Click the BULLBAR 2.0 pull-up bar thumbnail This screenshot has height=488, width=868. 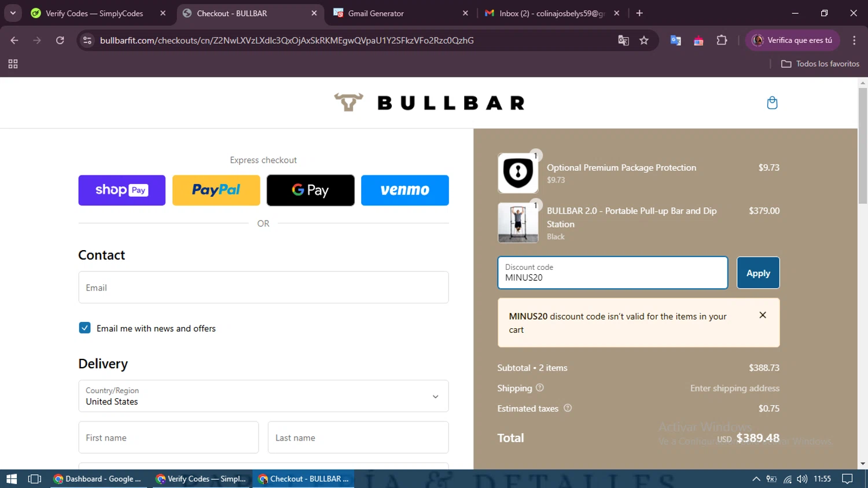coord(518,222)
